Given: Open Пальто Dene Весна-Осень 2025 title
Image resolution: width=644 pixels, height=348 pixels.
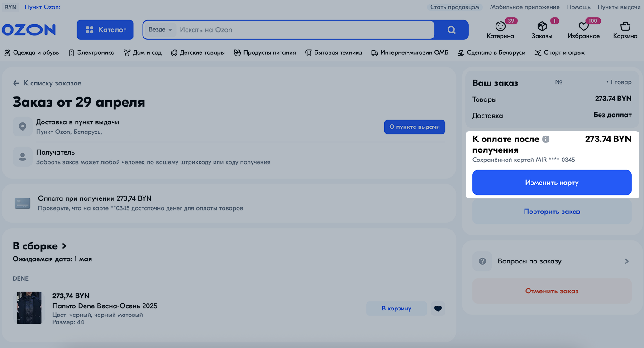Looking at the screenshot, I should tap(105, 306).
